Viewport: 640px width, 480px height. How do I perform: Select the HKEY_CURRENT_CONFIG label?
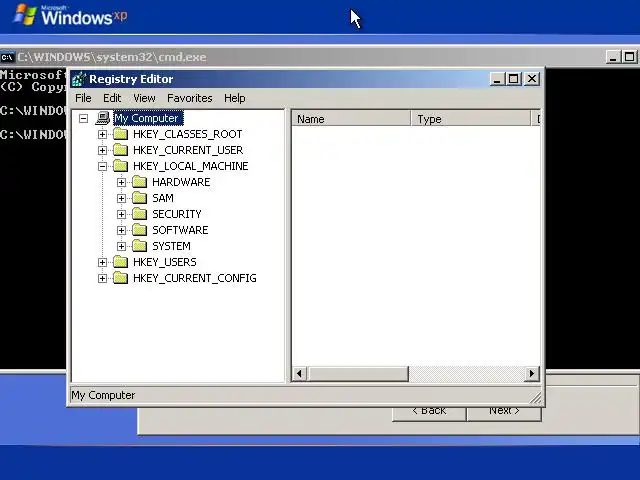[195, 278]
